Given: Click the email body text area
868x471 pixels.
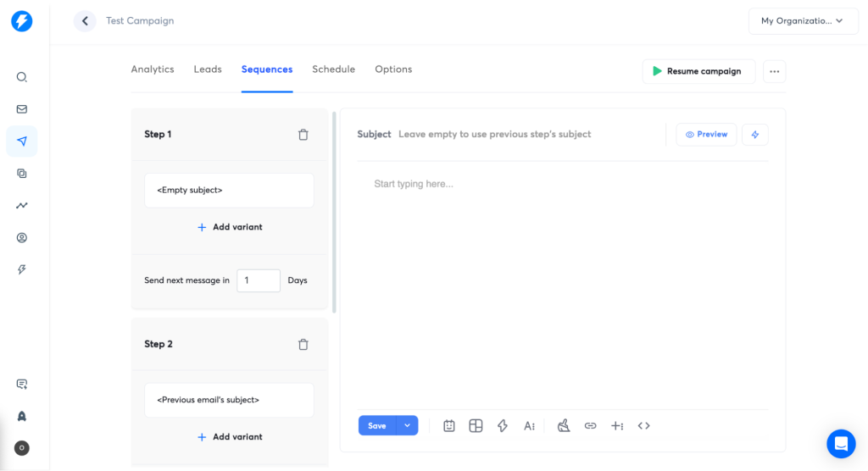Looking at the screenshot, I should (563, 285).
